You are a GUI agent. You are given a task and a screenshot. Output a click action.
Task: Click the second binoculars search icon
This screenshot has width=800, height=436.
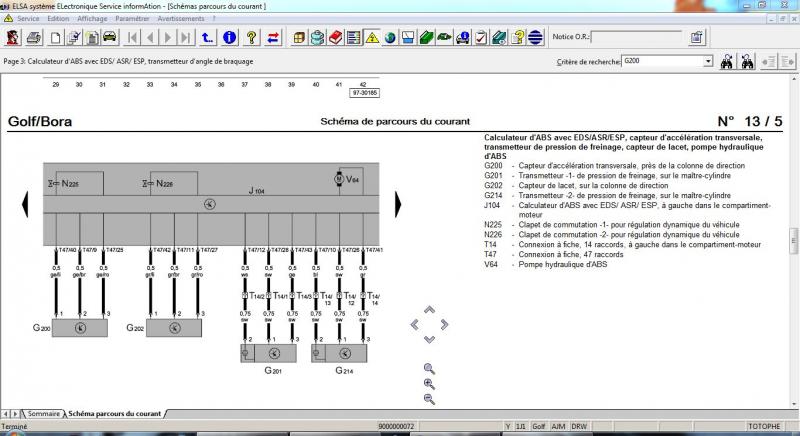tap(747, 62)
